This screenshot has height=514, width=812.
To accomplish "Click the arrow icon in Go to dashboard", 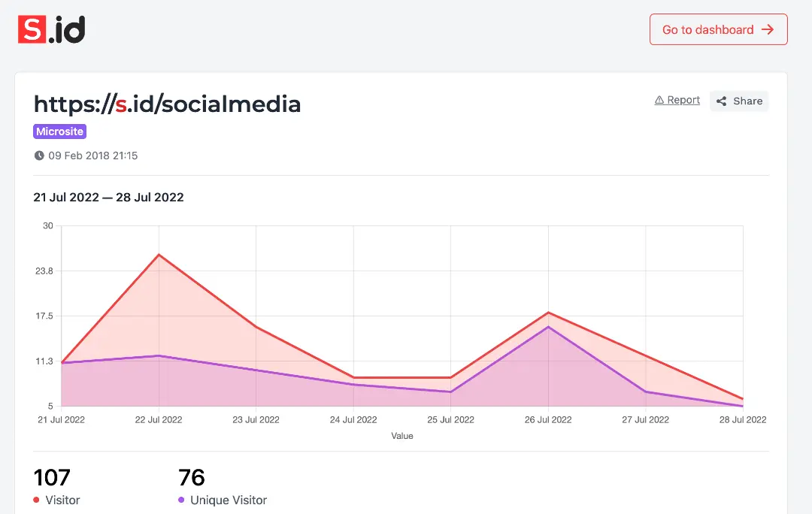I will coord(768,30).
